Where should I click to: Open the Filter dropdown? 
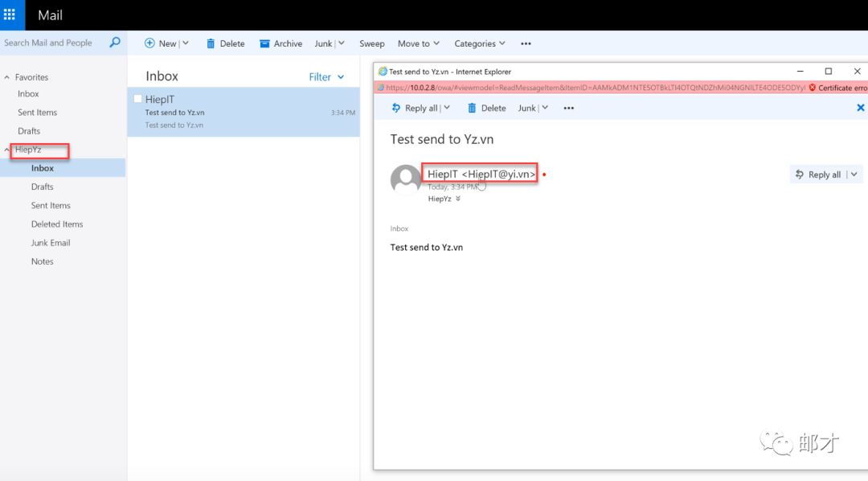[x=326, y=77]
